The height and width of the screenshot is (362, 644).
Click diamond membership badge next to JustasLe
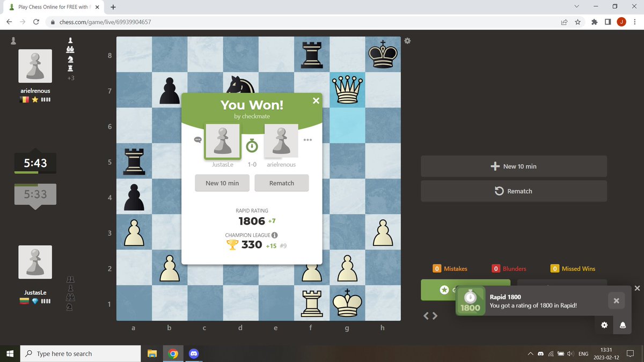coord(35,301)
